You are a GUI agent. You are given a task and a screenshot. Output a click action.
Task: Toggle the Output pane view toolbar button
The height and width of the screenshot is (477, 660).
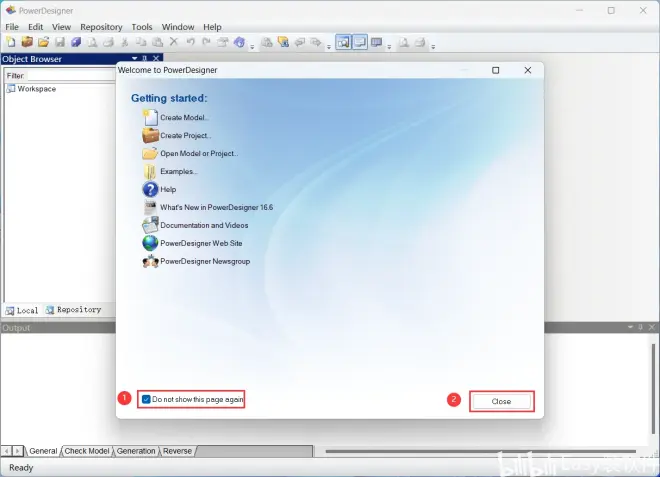click(360, 42)
